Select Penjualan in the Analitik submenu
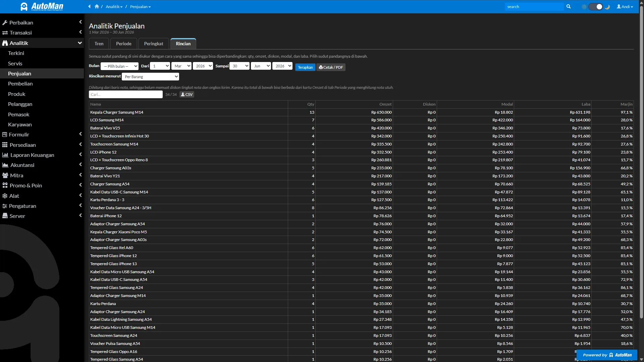This screenshot has width=644, height=362. click(x=42, y=74)
